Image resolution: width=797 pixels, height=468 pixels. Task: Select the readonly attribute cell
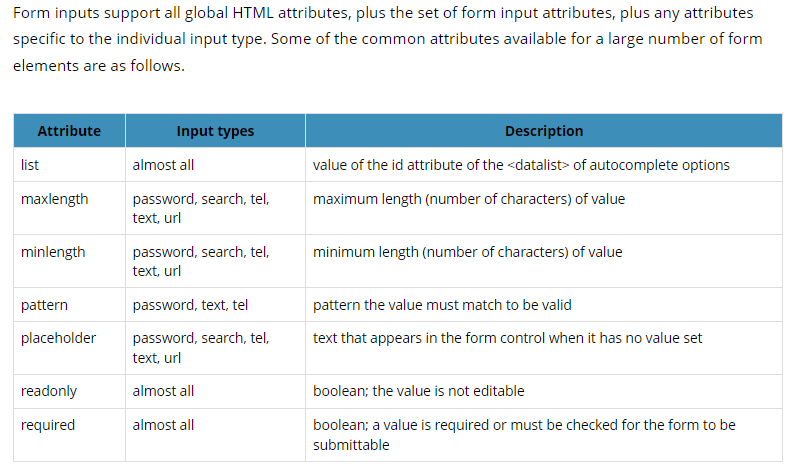[48, 391]
